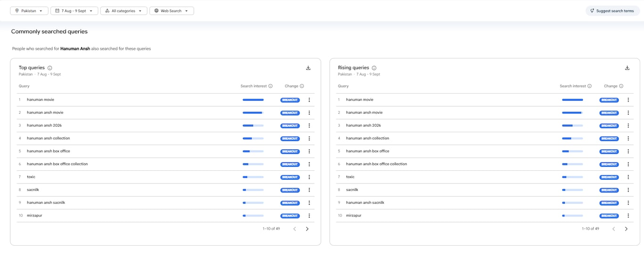Click Change info icon in Top queries
Screen dimensions: 644x256
tap(302, 86)
